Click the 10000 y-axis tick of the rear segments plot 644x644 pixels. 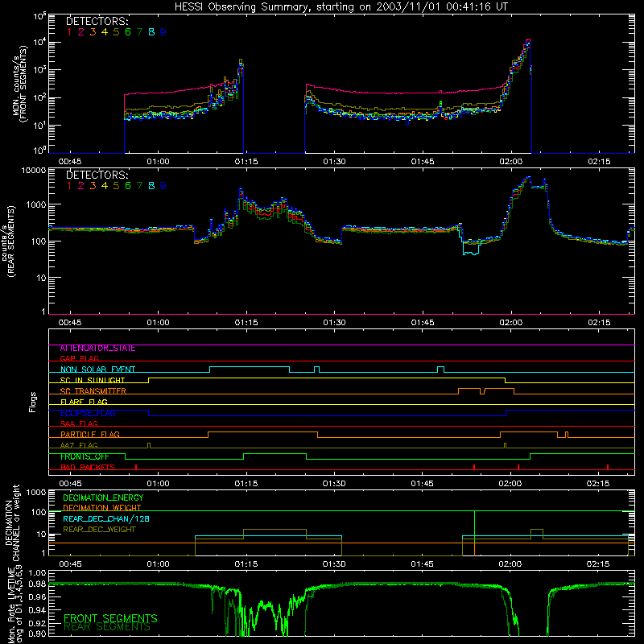pyautogui.click(x=32, y=171)
